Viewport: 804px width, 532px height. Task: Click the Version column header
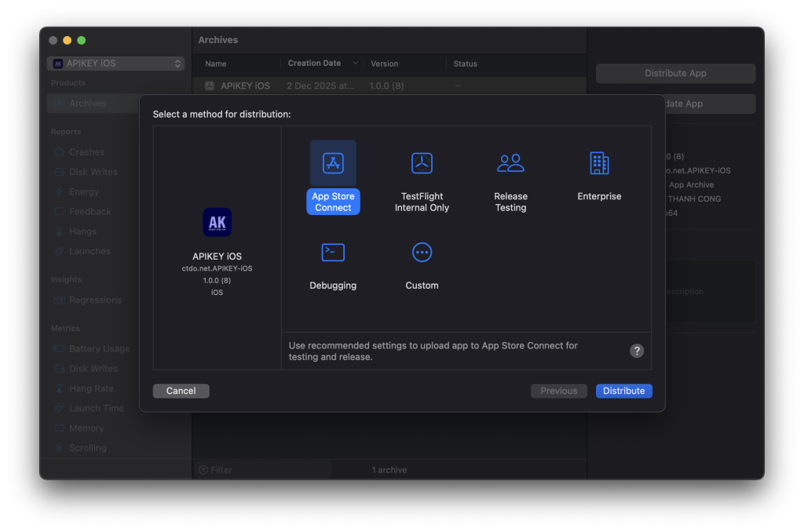pos(385,64)
